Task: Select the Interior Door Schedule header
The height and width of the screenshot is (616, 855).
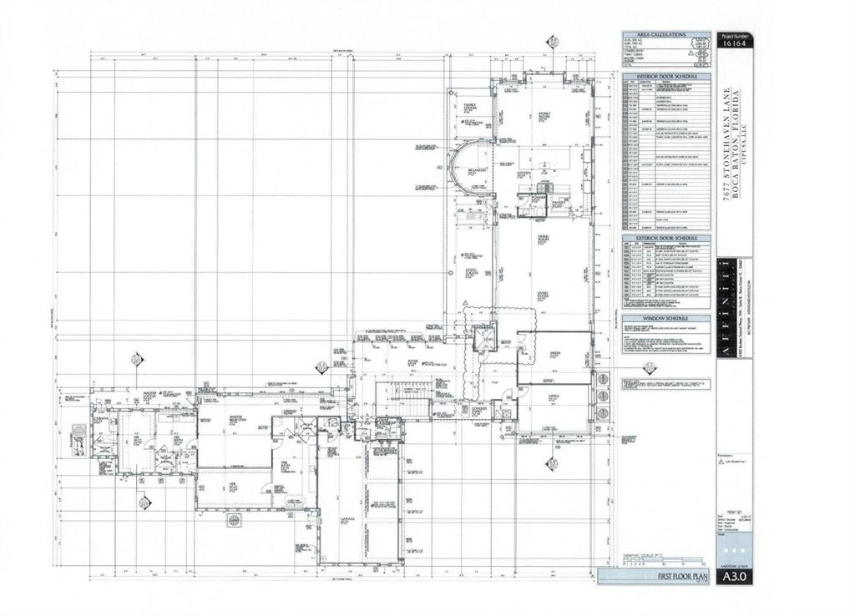Action: point(665,76)
